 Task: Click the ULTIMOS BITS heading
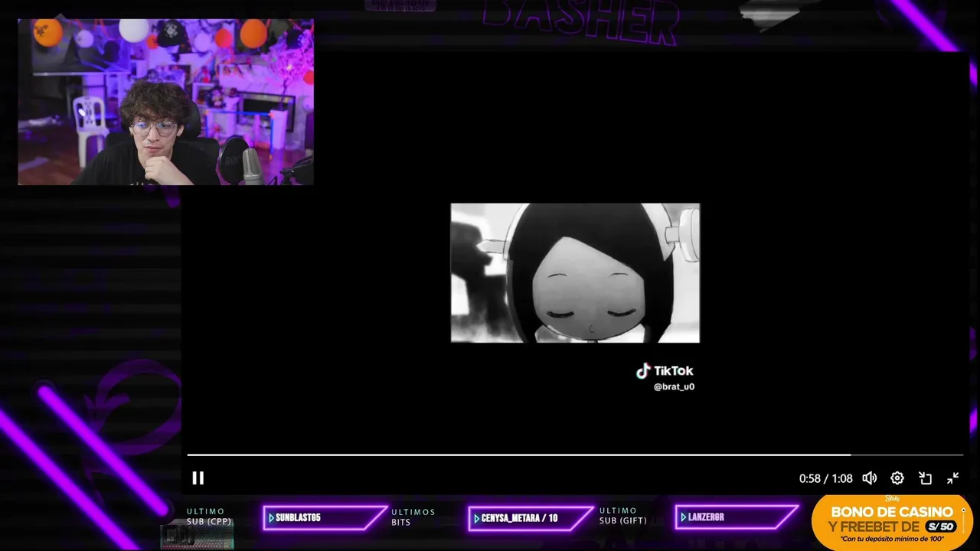click(413, 517)
